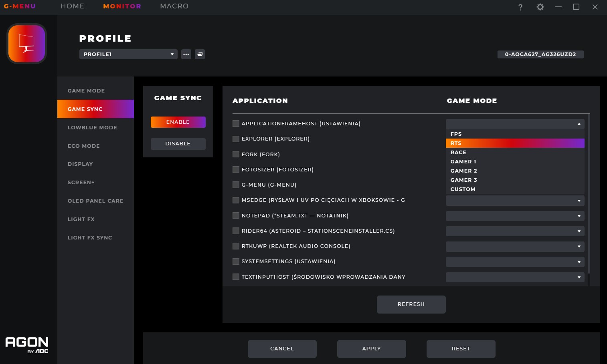Click the profile copy icon
The width and height of the screenshot is (607, 364).
(x=200, y=54)
